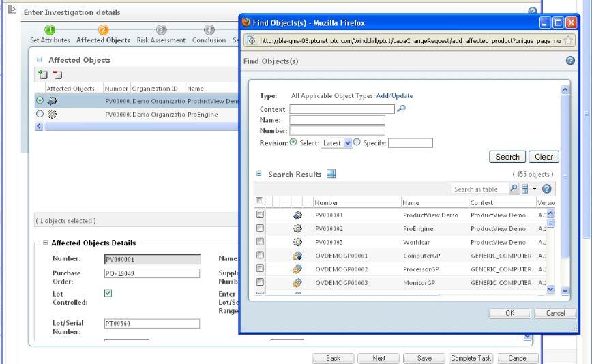Check the OVDEMOGP00003 row checkbox

point(260,282)
